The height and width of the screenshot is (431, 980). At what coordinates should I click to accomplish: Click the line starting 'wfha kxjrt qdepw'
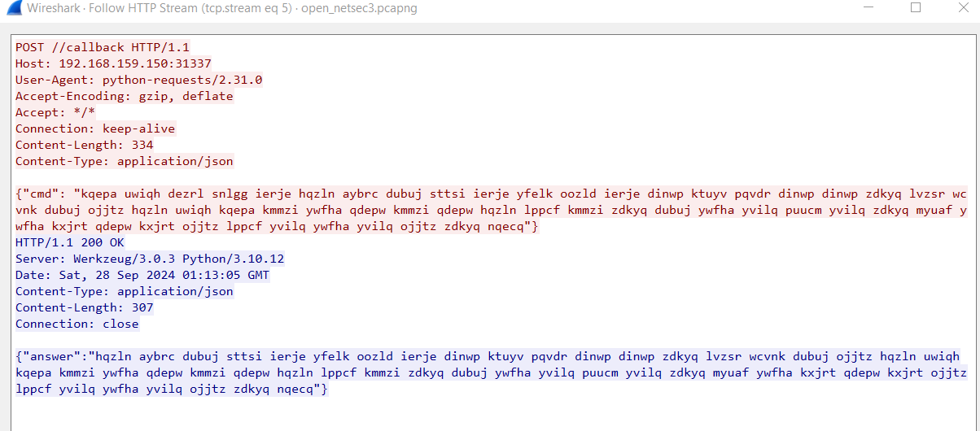[x=277, y=226]
